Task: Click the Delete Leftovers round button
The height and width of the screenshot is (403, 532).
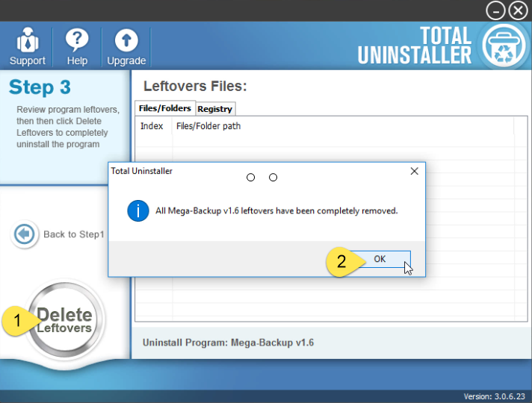Action: point(64,320)
